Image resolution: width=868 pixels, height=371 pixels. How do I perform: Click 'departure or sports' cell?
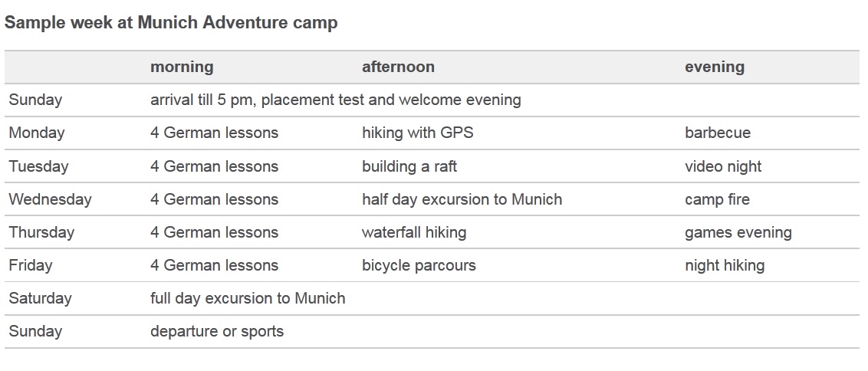(217, 331)
